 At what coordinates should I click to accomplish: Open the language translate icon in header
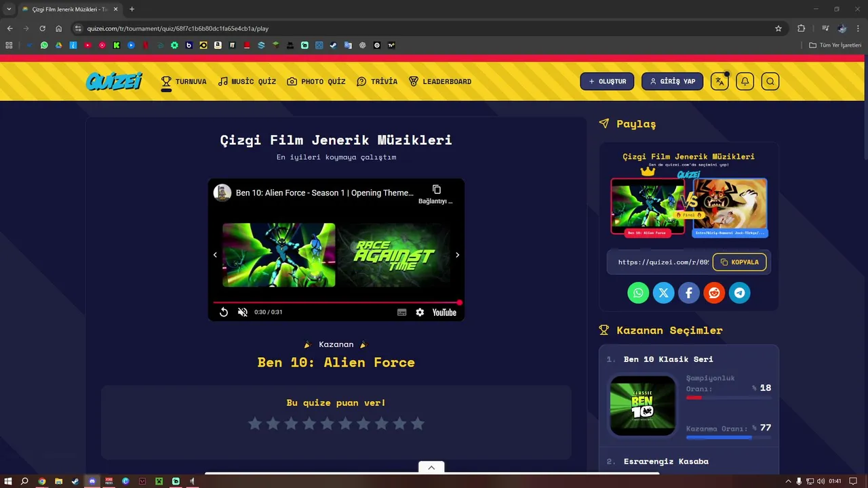pos(719,81)
